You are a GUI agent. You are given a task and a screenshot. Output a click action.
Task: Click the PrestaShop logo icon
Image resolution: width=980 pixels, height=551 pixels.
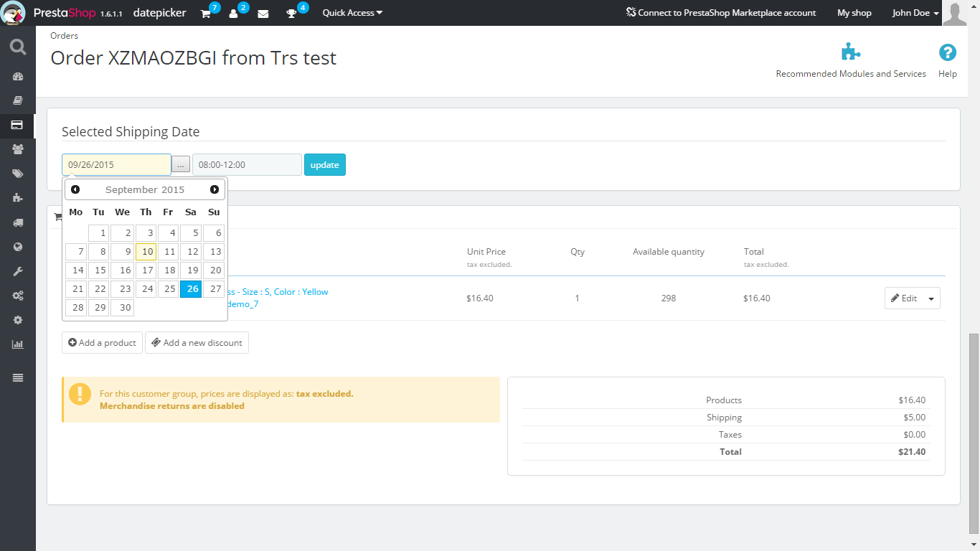pyautogui.click(x=13, y=13)
